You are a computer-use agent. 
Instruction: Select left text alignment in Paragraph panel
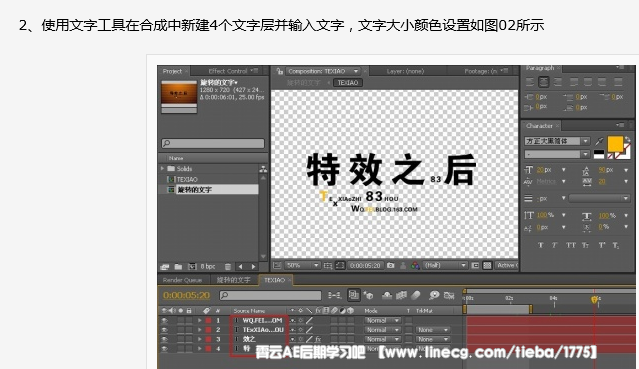click(530, 82)
